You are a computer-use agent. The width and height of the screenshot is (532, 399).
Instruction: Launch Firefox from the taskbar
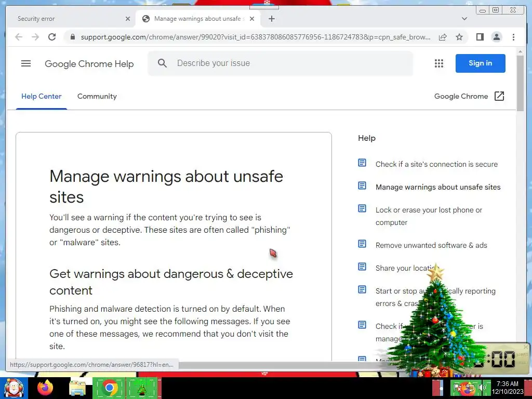click(45, 388)
